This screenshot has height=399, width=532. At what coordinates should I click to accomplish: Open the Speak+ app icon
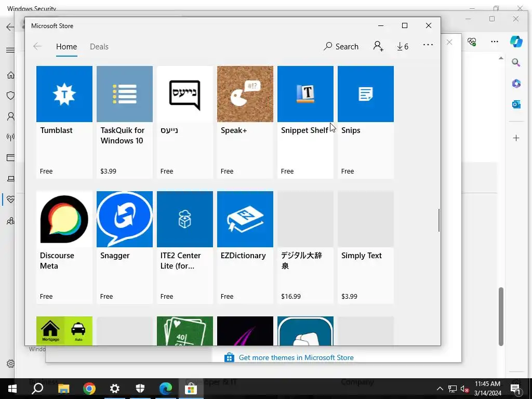point(245,94)
